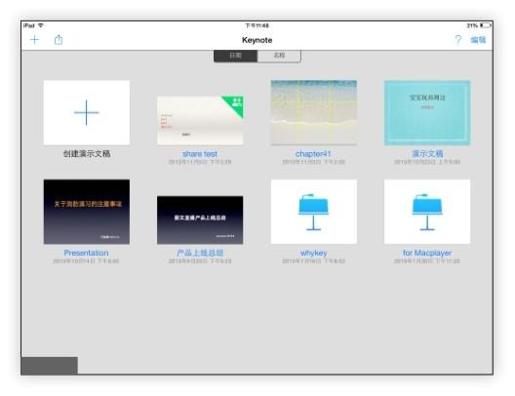The width and height of the screenshot is (515, 396).
Task: Select the share test title label
Action: coord(200,154)
